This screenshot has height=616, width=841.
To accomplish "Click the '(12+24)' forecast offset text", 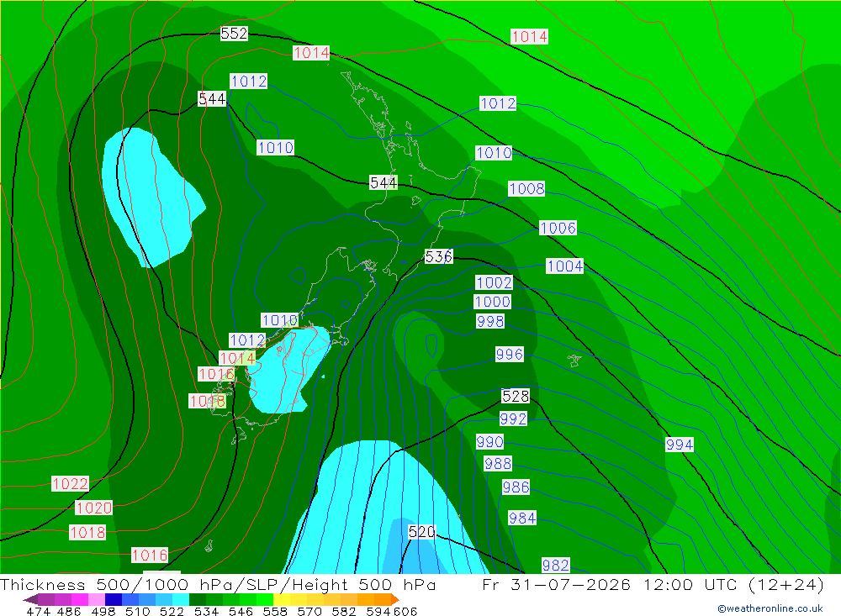I will pos(785,584).
